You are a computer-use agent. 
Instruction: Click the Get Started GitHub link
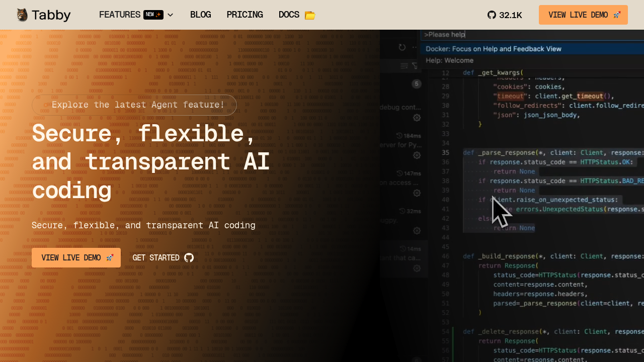pos(163,258)
